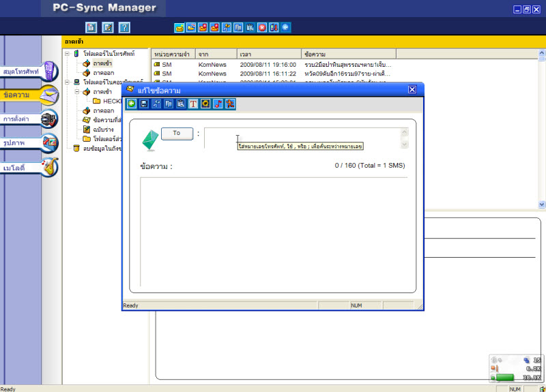Click the new message envelope toolbar icon
The height and width of the screenshot is (392, 546).
(x=179, y=27)
